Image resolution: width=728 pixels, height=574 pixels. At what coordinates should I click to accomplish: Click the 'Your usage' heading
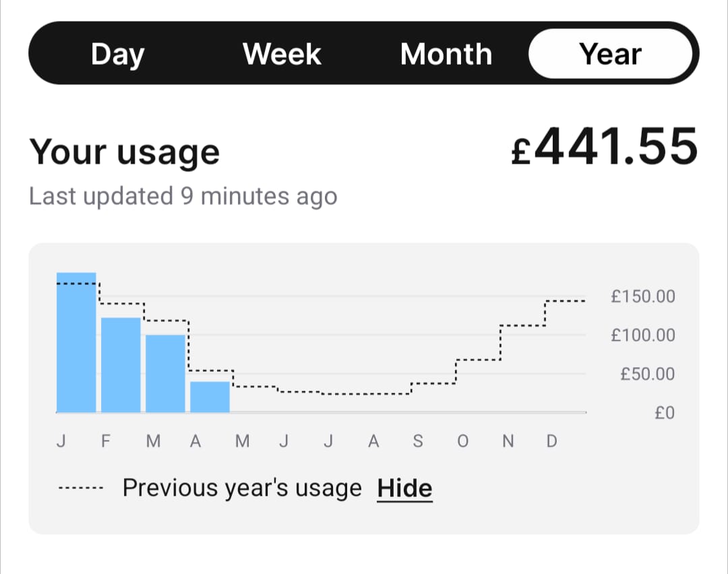(125, 152)
